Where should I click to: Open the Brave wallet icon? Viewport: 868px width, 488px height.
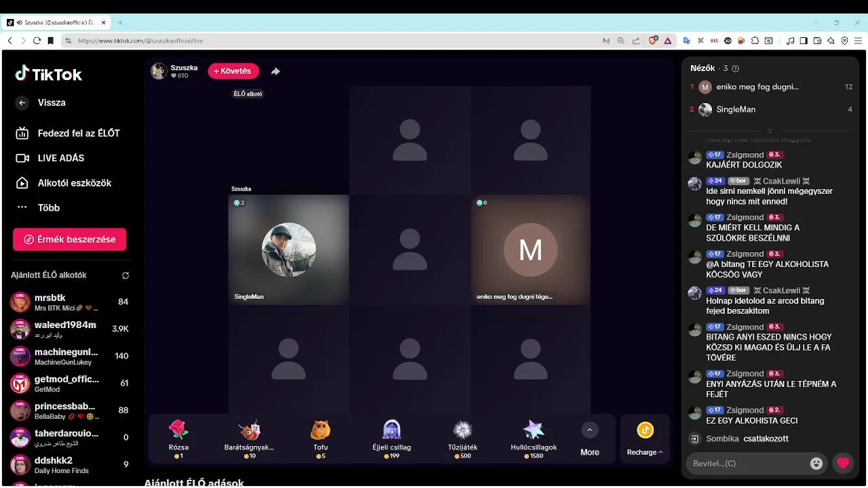[x=817, y=41]
